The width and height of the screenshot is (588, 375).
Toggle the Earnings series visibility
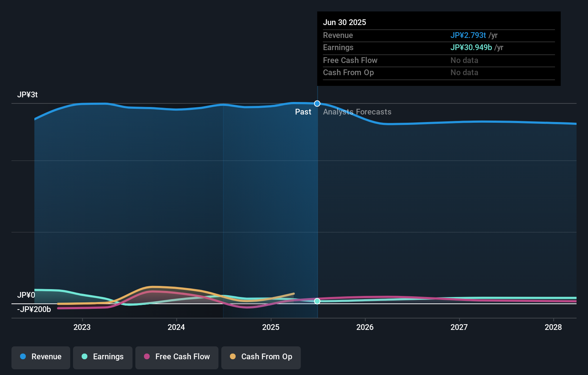(103, 357)
